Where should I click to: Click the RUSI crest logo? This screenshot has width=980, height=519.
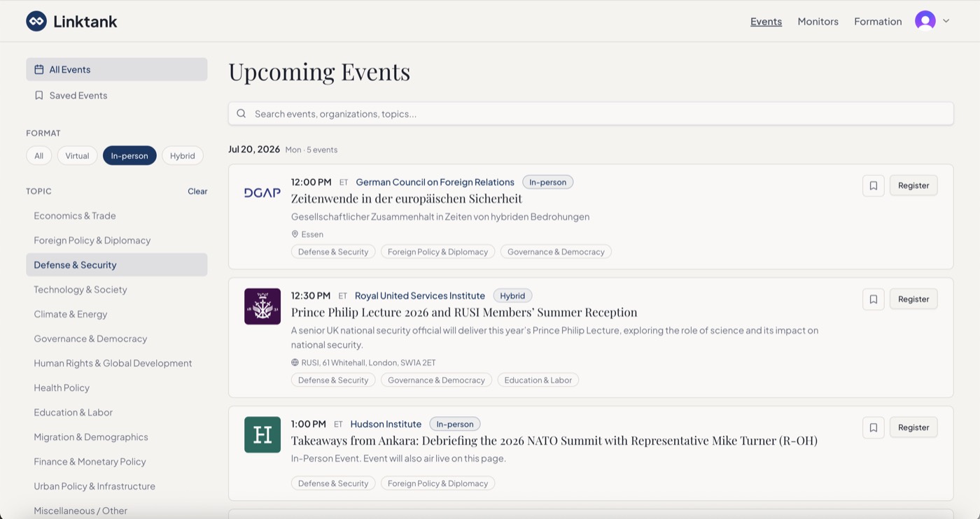point(262,306)
